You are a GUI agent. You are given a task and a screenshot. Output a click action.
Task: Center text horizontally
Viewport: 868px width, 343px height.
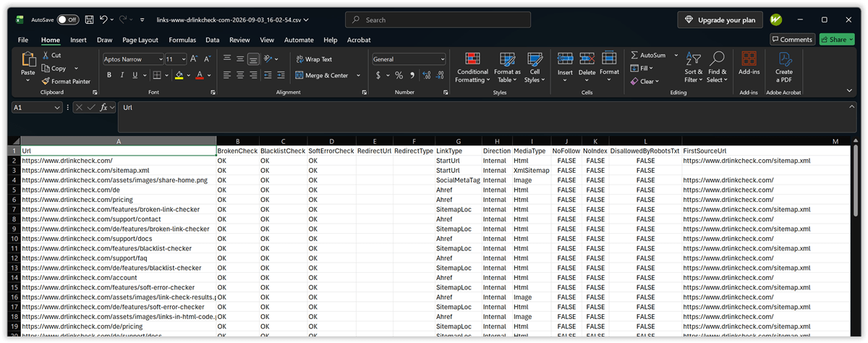tap(240, 75)
